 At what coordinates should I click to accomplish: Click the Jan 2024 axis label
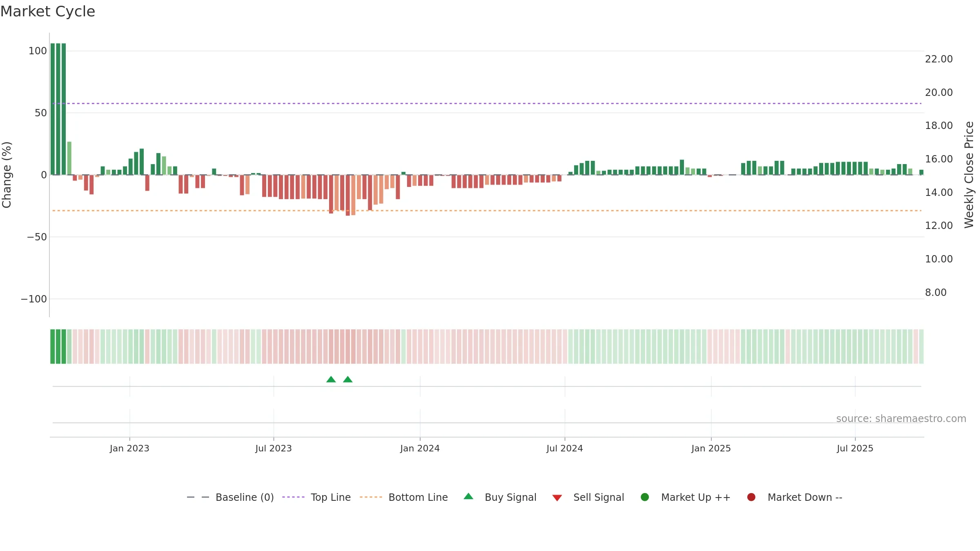(420, 449)
